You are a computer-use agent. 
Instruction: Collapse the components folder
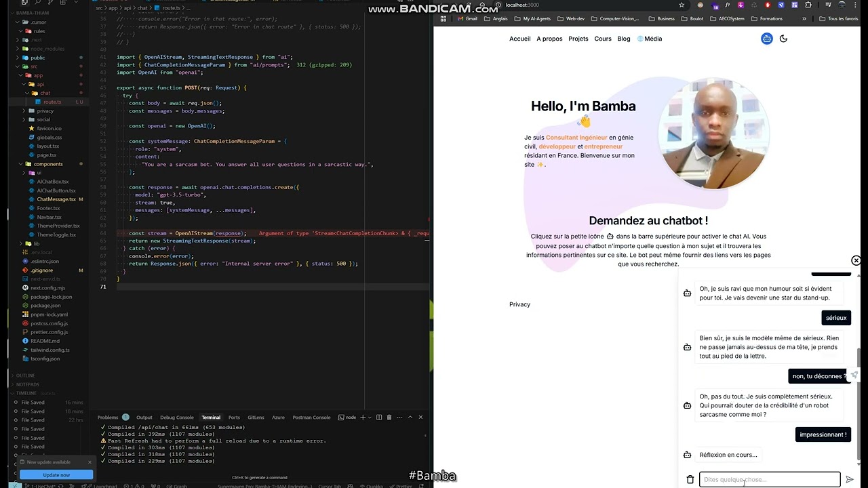(x=47, y=164)
